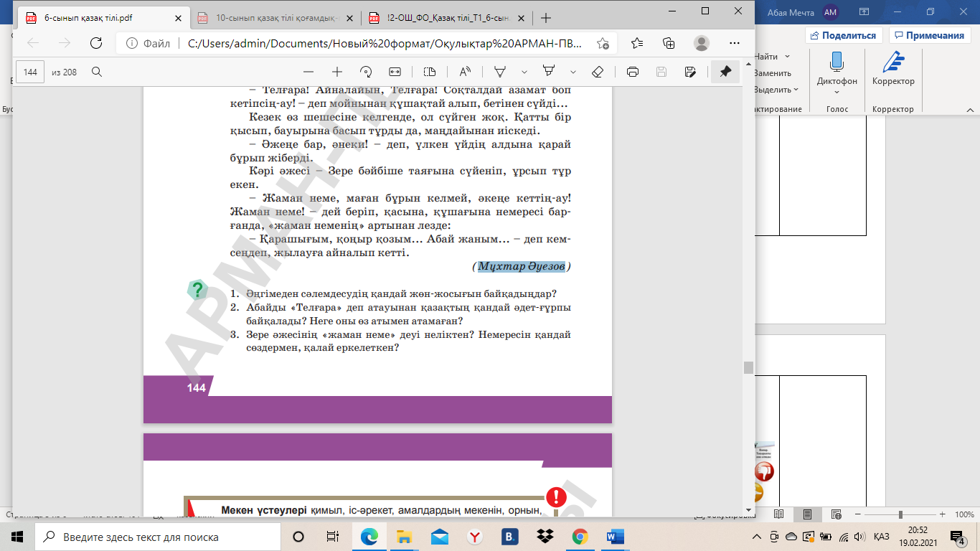Search inside the PDF with magnifier icon

pos(96,72)
